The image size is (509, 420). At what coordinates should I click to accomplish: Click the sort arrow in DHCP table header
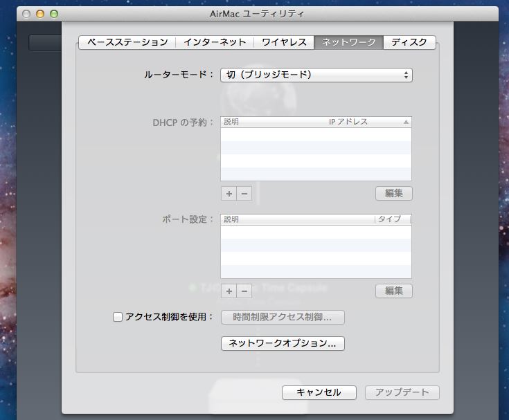click(406, 122)
